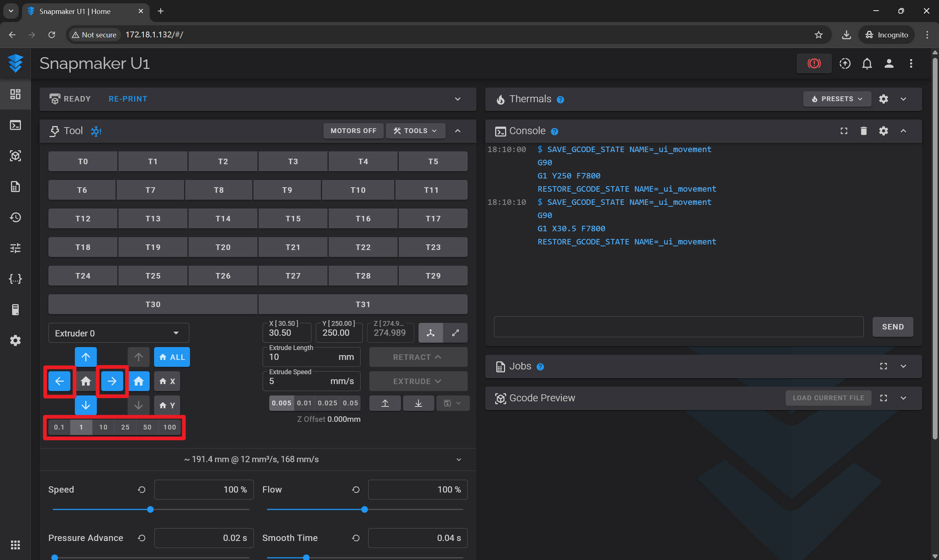Open the Extruder 0 dropdown
Viewport: 939px width, 560px height.
pos(118,333)
